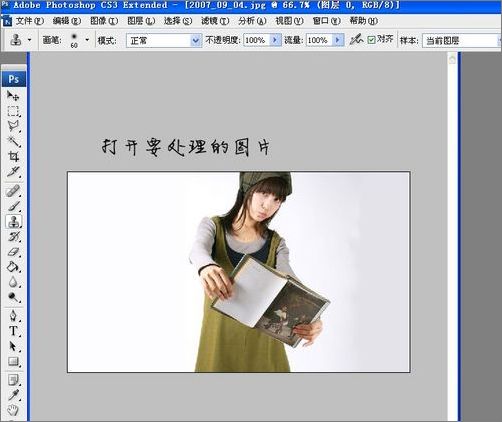
Task: Open the 帮助 (Help) menu
Action: (x=363, y=21)
